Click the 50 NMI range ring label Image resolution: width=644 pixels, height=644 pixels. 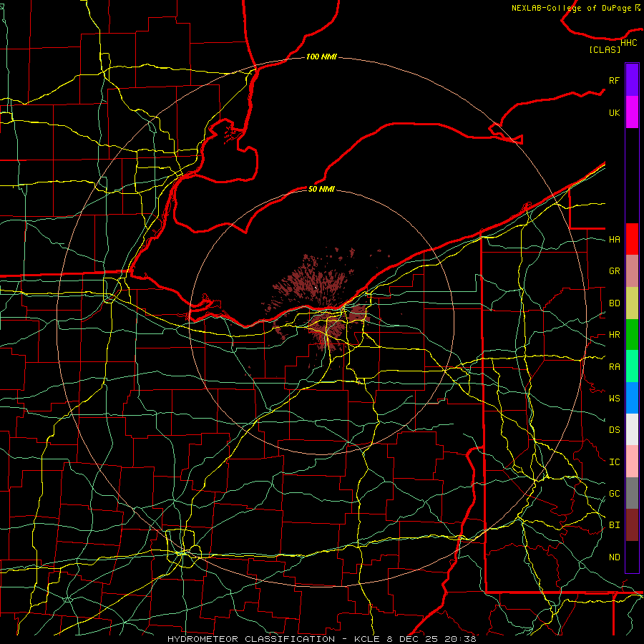(321, 189)
